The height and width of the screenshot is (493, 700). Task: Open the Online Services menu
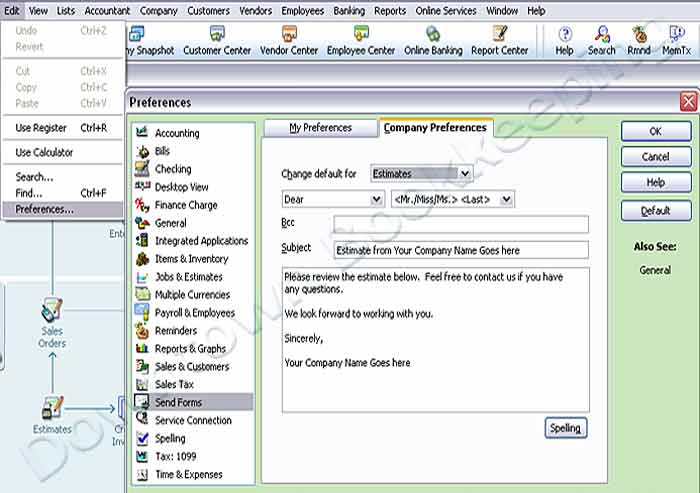[x=446, y=10]
